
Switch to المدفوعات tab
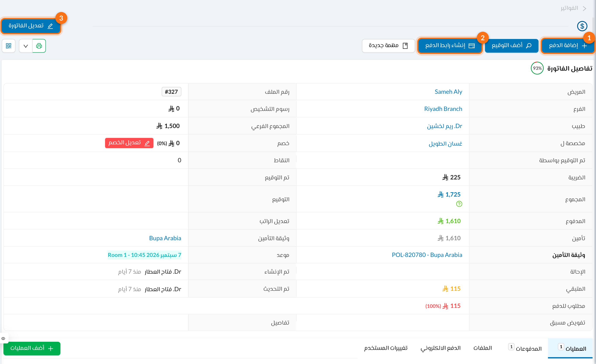[525, 348]
